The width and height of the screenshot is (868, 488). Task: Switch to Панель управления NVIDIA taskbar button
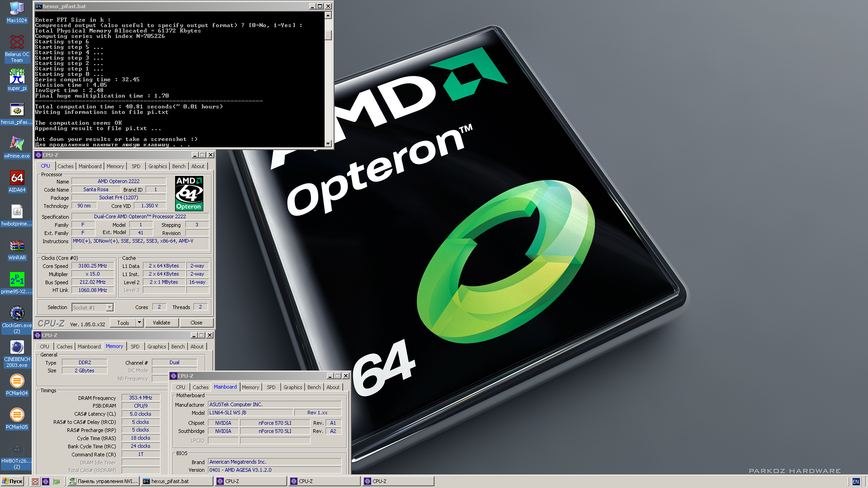(104, 481)
